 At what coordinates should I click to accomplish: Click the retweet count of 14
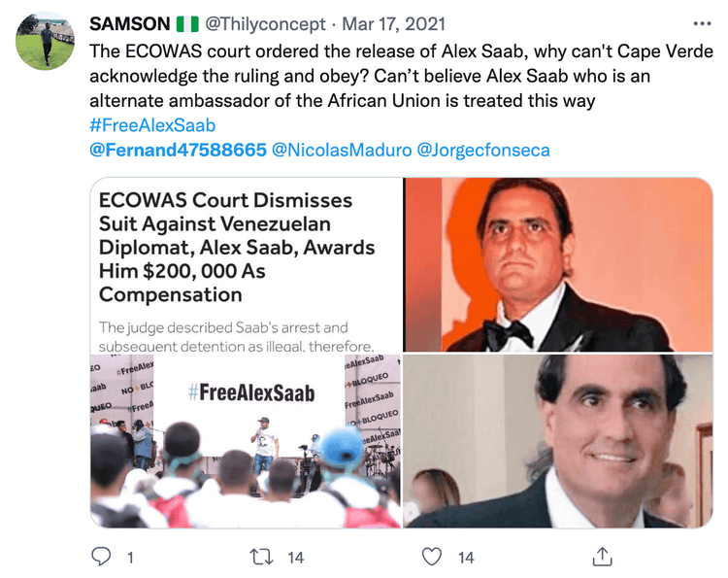296,557
